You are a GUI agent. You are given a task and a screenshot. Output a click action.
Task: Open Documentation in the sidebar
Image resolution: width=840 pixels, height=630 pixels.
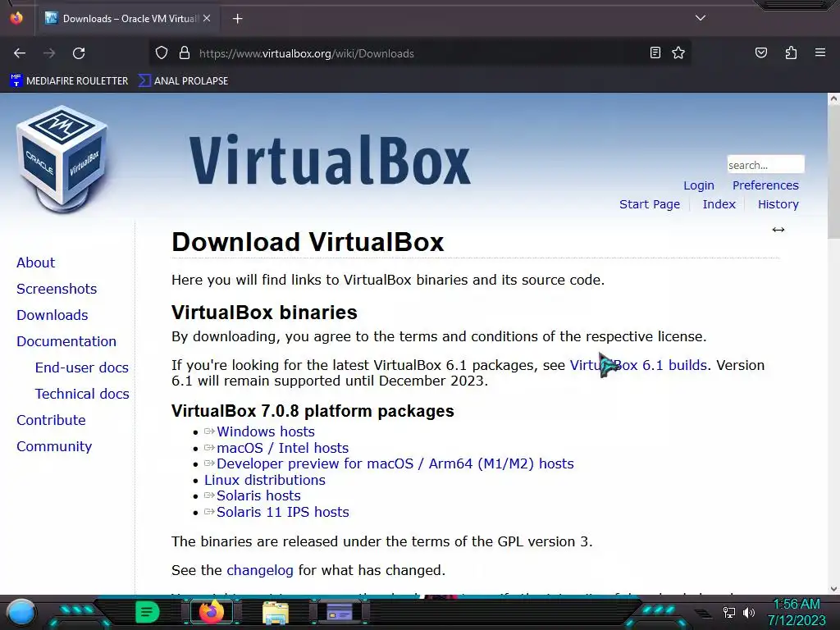tap(66, 341)
